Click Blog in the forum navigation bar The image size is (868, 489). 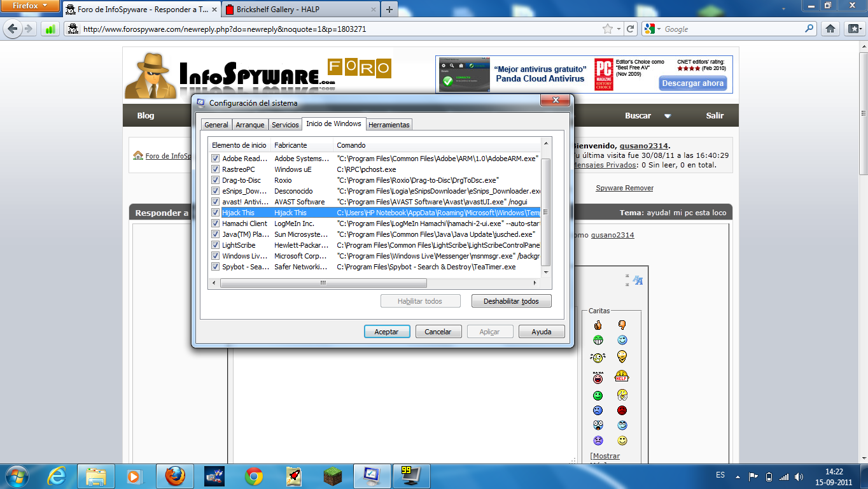click(146, 116)
